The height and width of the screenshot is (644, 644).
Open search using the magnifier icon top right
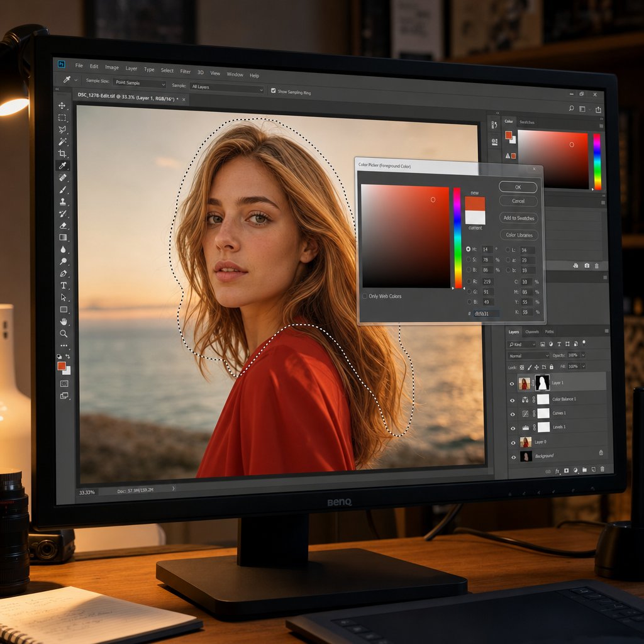pyautogui.click(x=571, y=108)
